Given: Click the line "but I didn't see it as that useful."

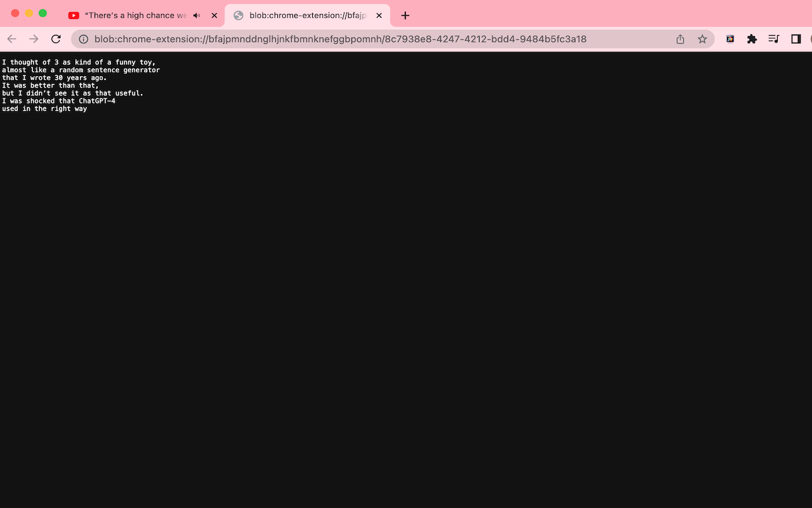Looking at the screenshot, I should tap(72, 93).
